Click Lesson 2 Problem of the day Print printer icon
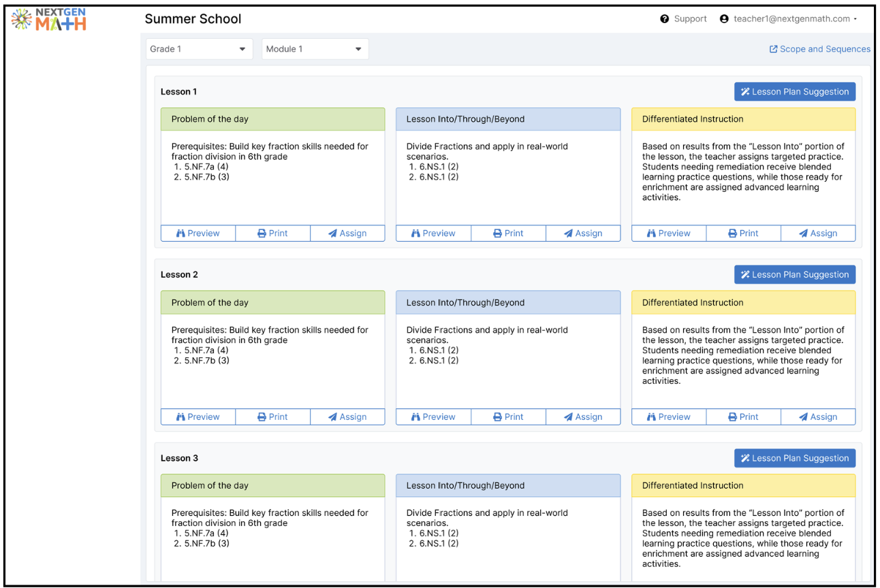The height and width of the screenshot is (588, 880). tap(262, 417)
